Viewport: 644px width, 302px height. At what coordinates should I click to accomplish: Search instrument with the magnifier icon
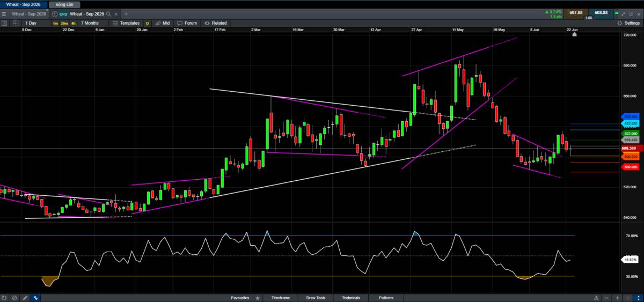tap(108, 13)
